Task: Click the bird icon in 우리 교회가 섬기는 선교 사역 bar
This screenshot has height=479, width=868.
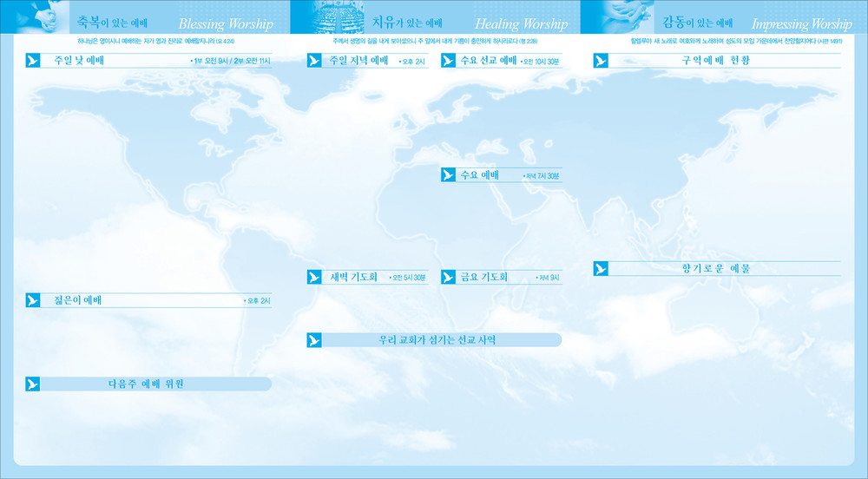Action: click(314, 340)
